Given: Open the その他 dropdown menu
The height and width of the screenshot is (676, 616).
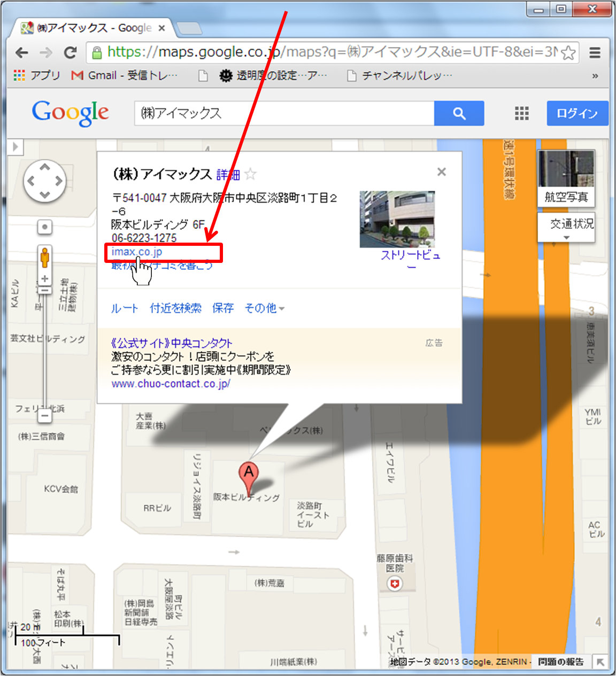Looking at the screenshot, I should point(264,308).
